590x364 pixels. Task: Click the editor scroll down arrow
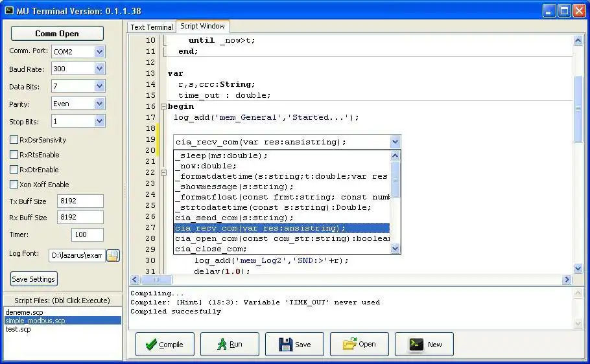click(578, 267)
